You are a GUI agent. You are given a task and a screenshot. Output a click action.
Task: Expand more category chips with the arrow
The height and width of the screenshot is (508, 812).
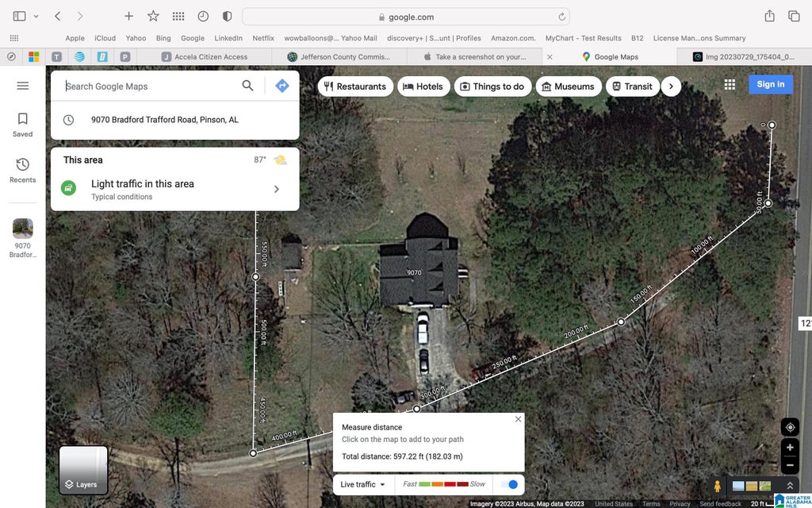(671, 87)
